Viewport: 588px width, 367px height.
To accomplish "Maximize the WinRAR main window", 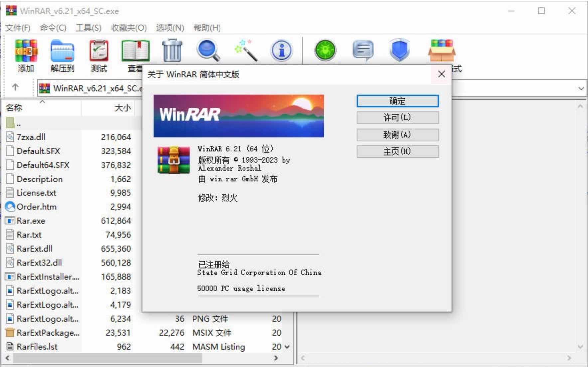I will (x=541, y=11).
